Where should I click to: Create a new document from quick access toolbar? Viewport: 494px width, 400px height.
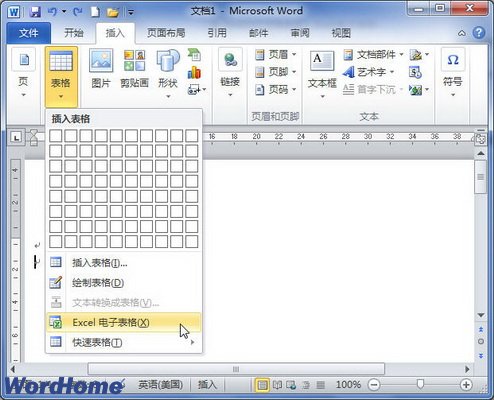coord(95,12)
